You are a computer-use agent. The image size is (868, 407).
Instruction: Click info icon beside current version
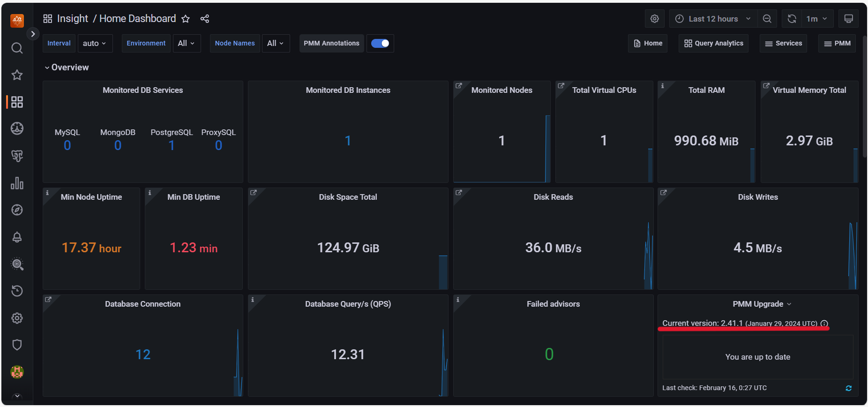click(x=824, y=324)
